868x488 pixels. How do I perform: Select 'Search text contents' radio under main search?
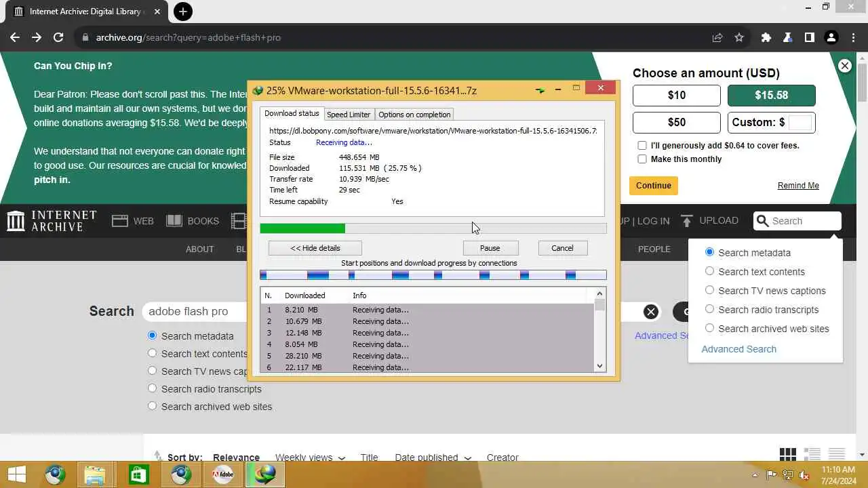click(x=152, y=353)
